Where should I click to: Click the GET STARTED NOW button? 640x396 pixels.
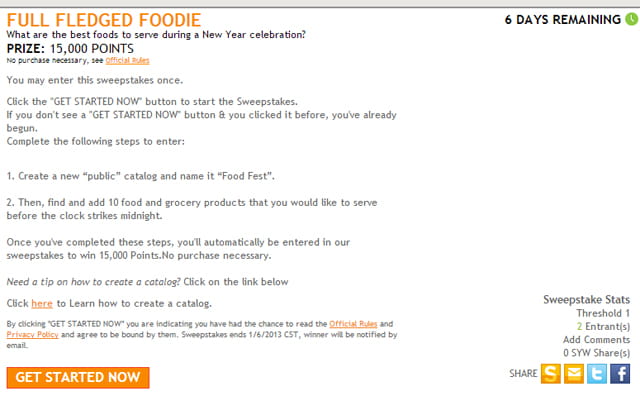tap(78, 378)
